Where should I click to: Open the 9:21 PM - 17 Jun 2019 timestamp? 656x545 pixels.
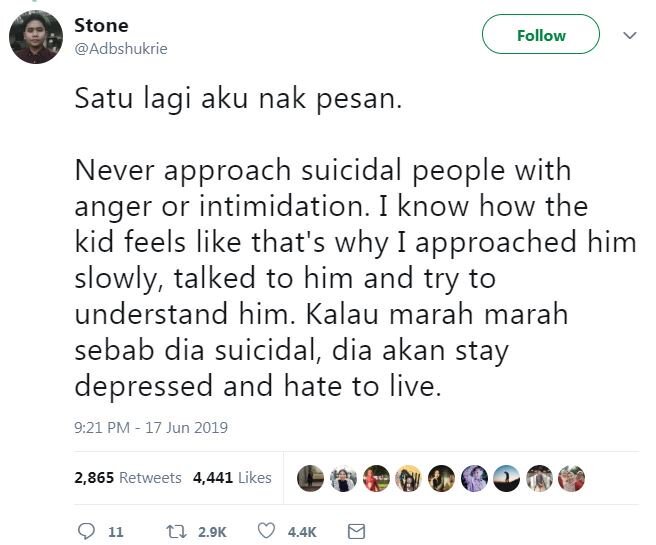[x=151, y=427]
